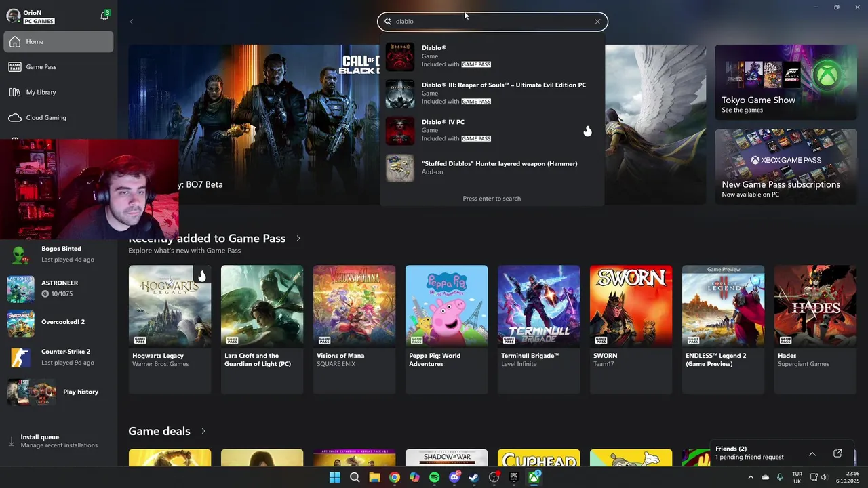
Task: Click the microphone tray icon
Action: tap(780, 477)
